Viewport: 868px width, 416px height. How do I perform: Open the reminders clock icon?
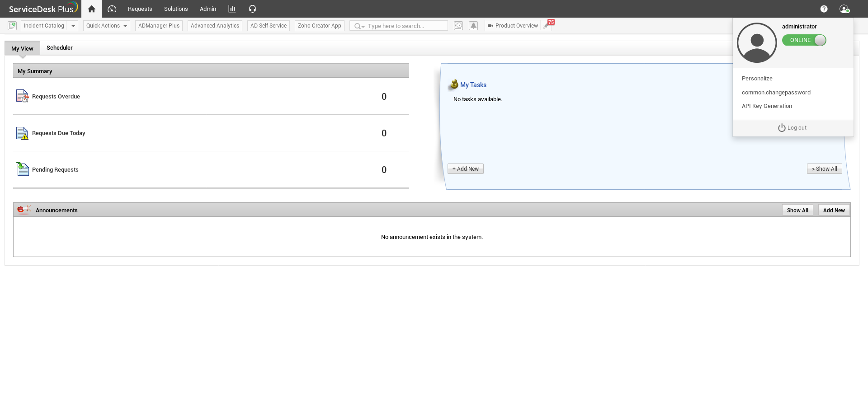coord(458,26)
